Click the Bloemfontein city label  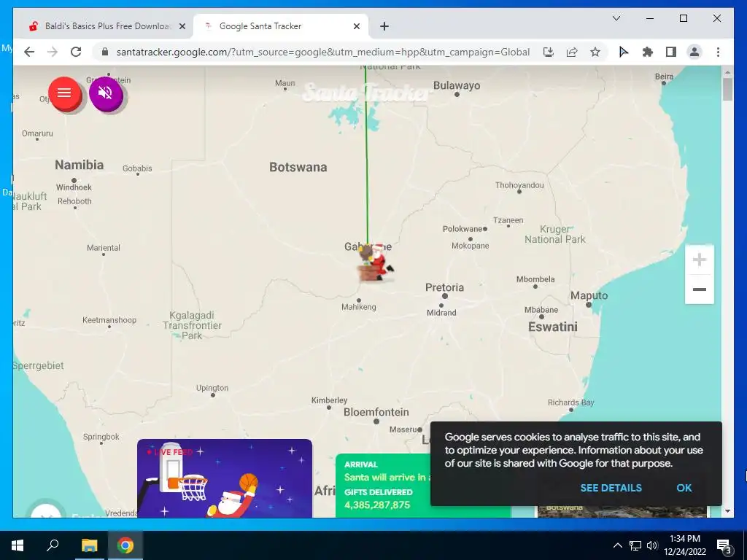click(376, 412)
